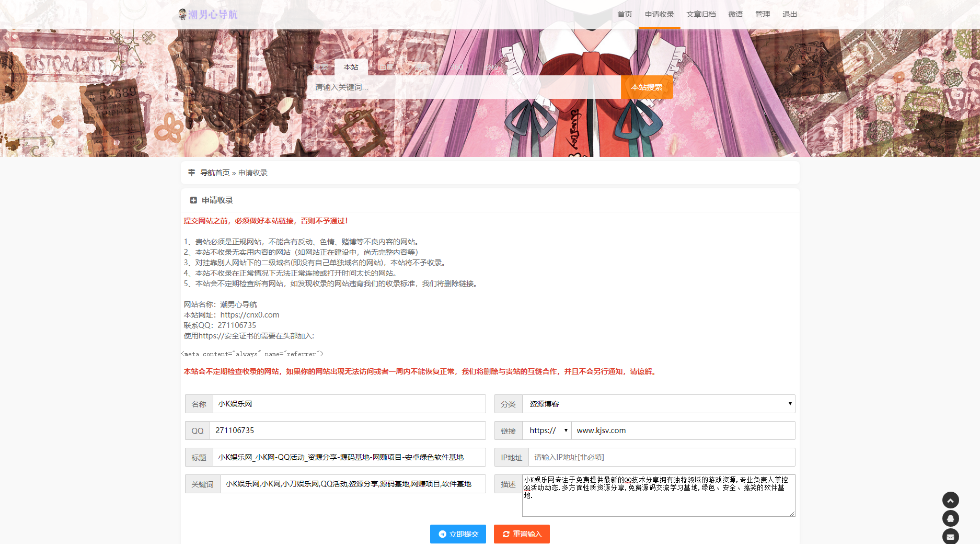The width and height of the screenshot is (980, 544).
Task: Click the red 本站会不定期检查 notice
Action: tap(421, 371)
